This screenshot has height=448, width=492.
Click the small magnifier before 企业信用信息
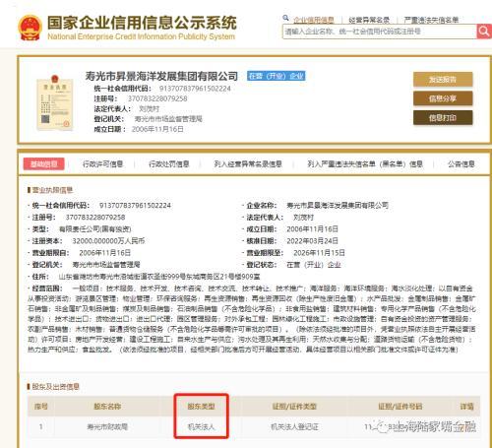tap(285, 18)
